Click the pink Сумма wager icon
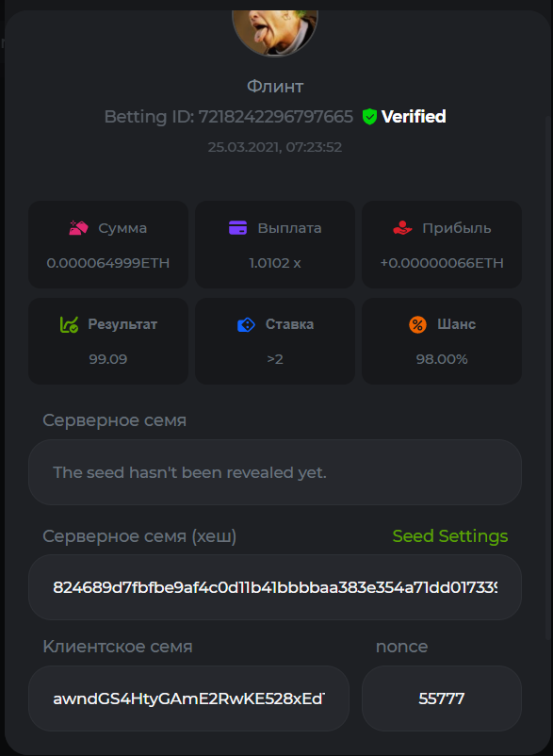 pyautogui.click(x=78, y=227)
